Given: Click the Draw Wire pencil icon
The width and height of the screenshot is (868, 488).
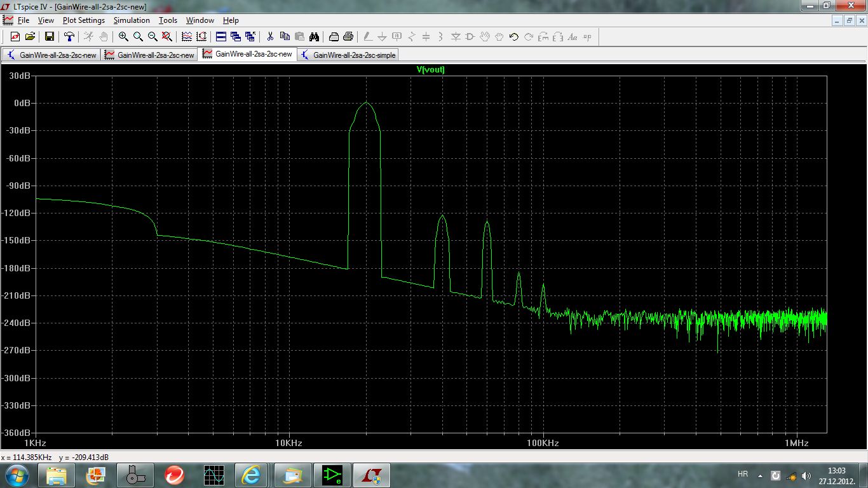Looking at the screenshot, I should 368,37.
